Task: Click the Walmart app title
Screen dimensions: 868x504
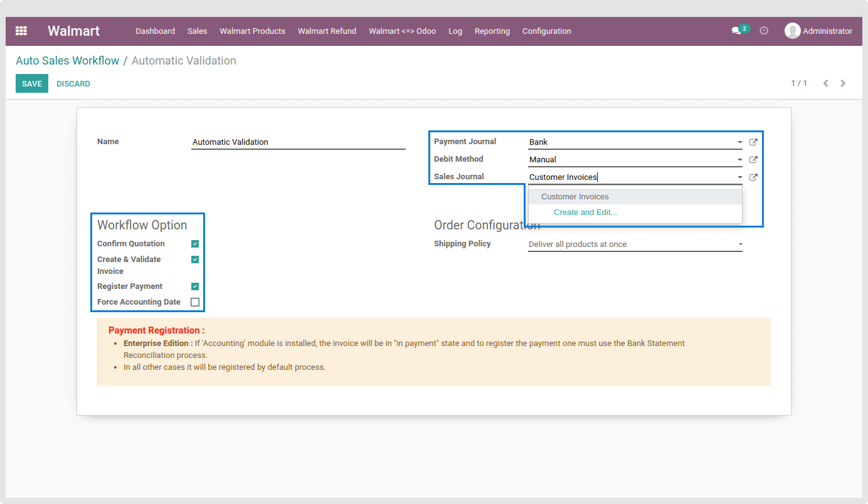Action: click(x=73, y=31)
